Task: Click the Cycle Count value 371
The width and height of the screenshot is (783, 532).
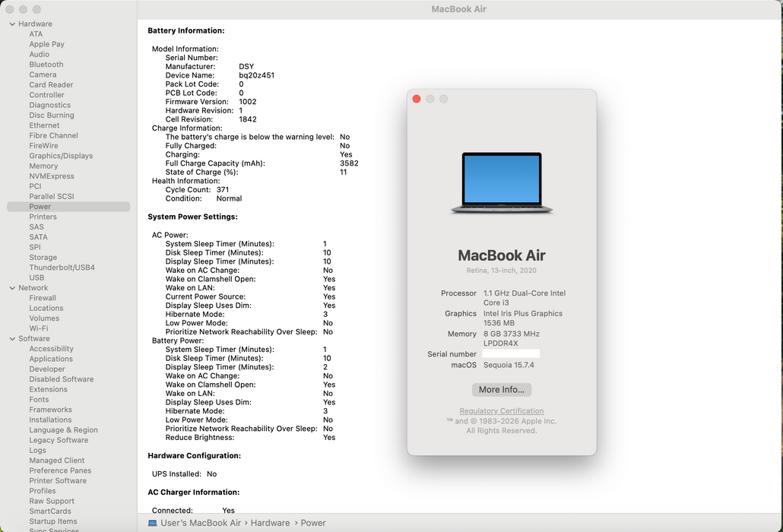Action: [x=223, y=190]
